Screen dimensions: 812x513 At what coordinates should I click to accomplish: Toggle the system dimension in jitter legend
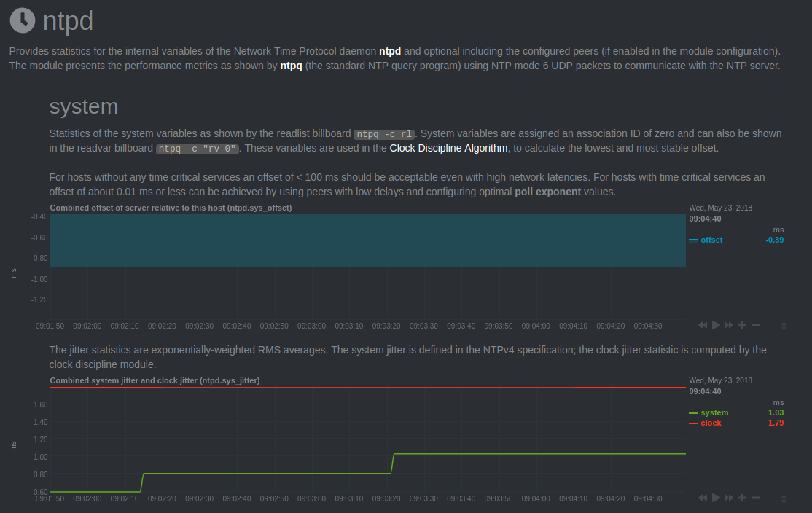(714, 412)
